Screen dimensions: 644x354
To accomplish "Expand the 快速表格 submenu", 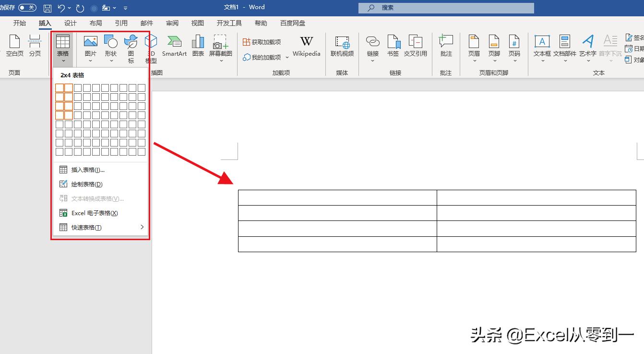I will pos(85,227).
